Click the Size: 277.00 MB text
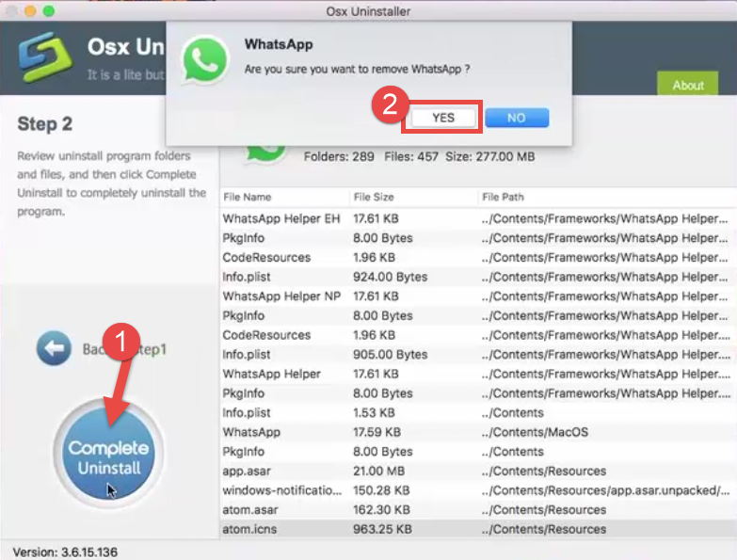737x560 pixels. coord(489,156)
